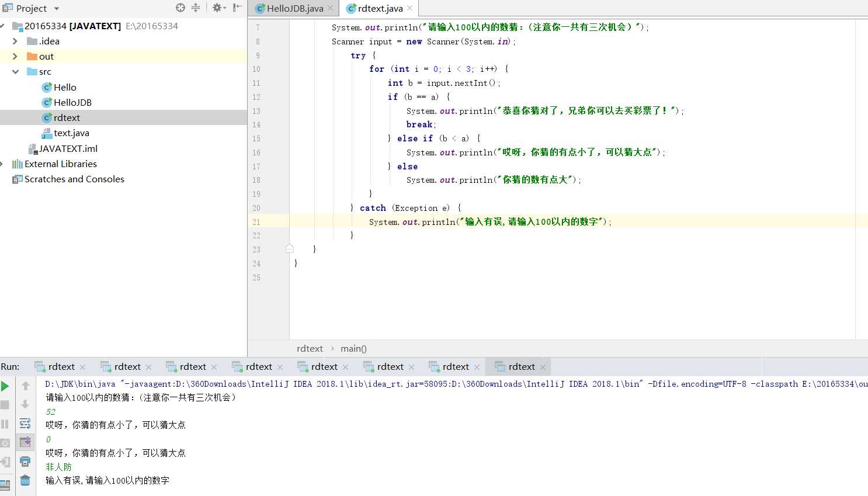
Task: Click the Pause output button
Action: [x=5, y=424]
